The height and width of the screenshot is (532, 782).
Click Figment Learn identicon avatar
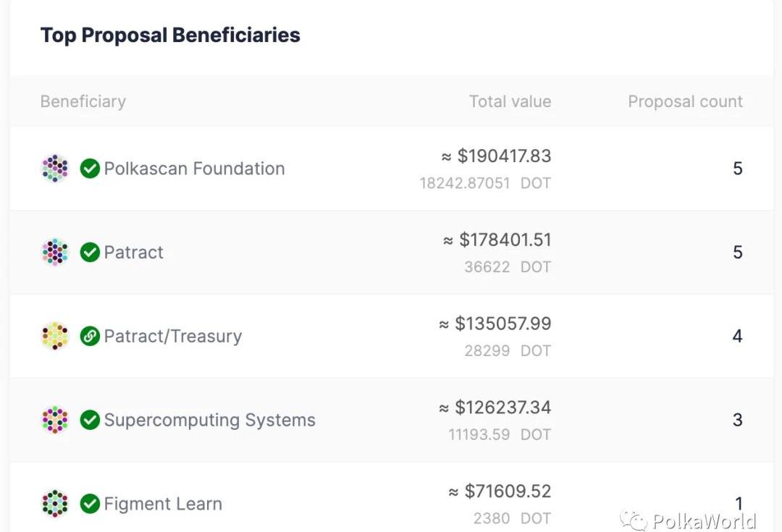coord(55,504)
